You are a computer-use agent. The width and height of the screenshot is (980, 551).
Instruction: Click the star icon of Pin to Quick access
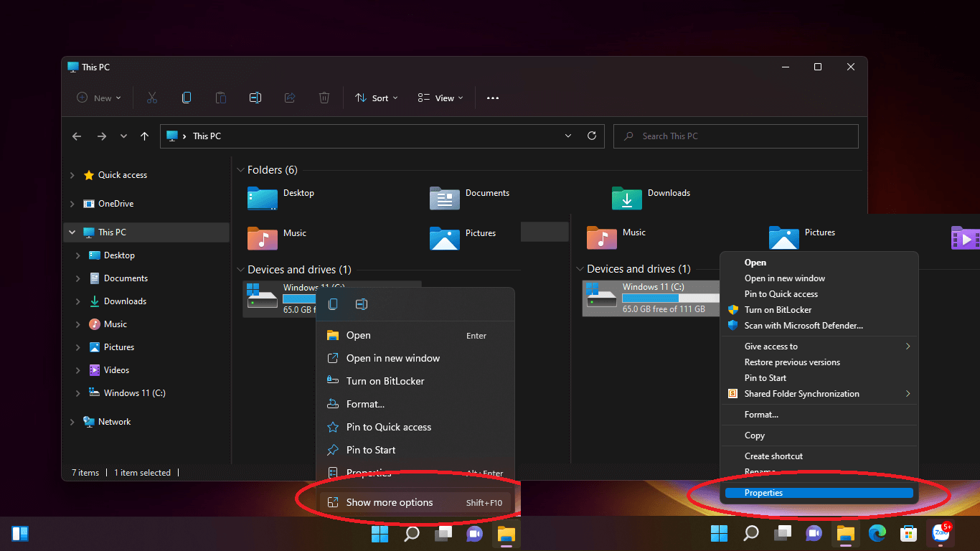tap(333, 427)
